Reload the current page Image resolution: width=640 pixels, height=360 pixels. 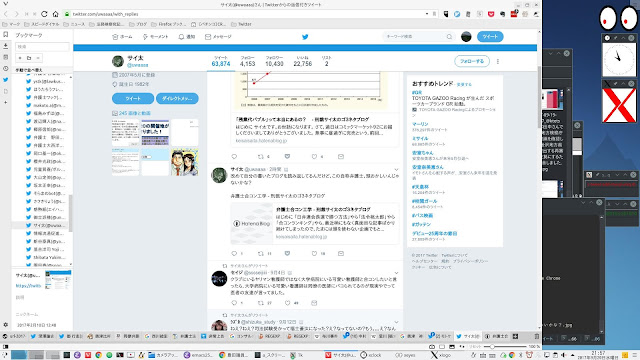(x=44, y=14)
